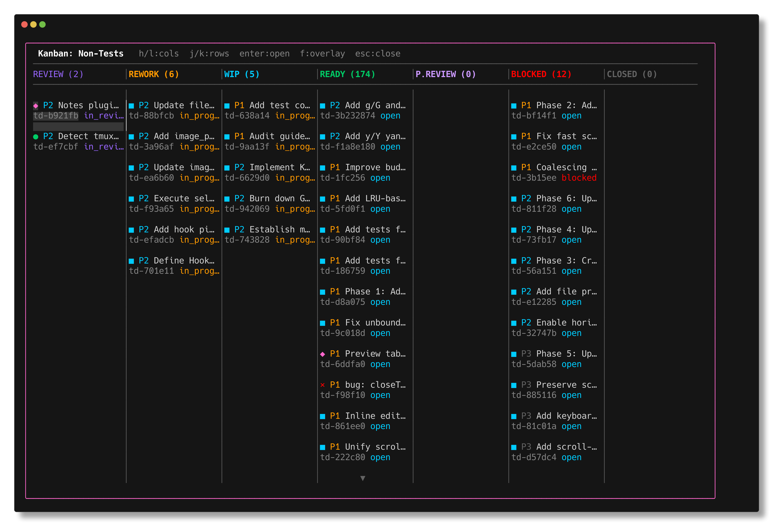This screenshot has height=532, width=779.
Task: Click the square icon on Phase 2 blocked card
Action: (x=514, y=105)
